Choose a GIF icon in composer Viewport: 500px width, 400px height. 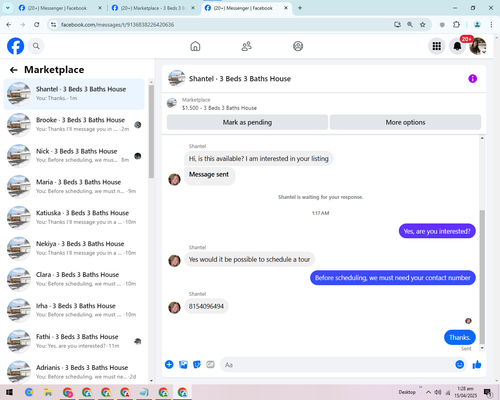tap(210, 364)
